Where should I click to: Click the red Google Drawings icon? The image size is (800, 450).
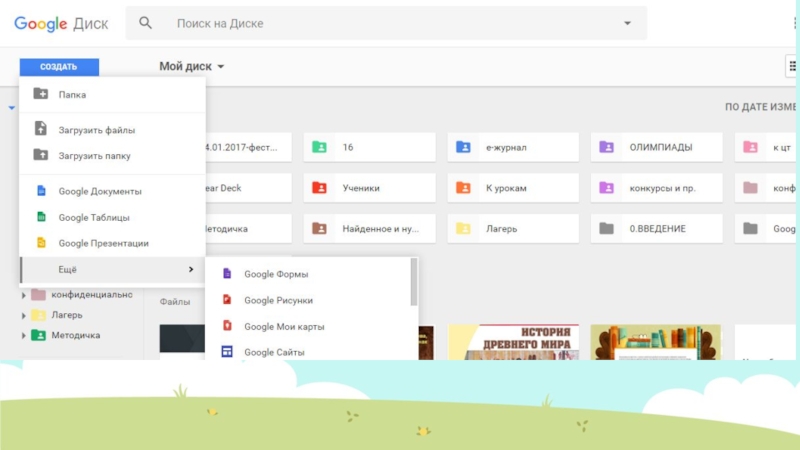click(x=227, y=299)
